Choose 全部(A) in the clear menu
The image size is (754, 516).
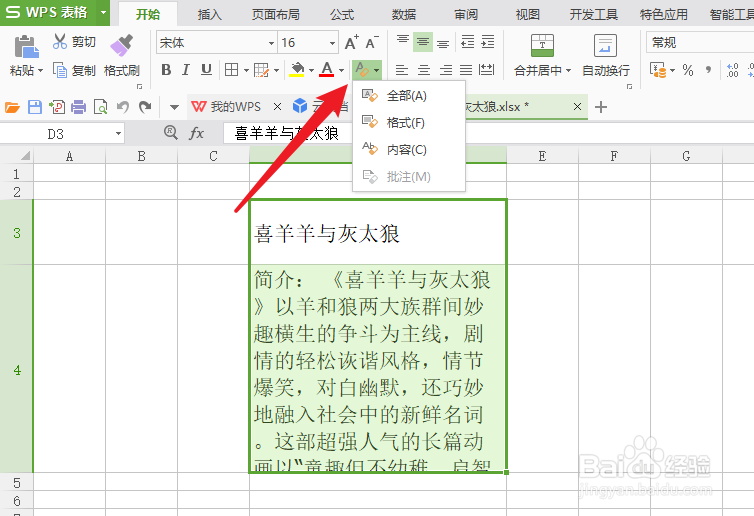pos(409,96)
